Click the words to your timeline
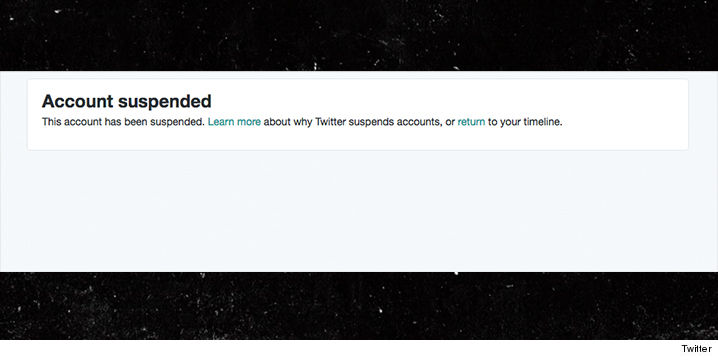The image size is (718, 360). (525, 122)
